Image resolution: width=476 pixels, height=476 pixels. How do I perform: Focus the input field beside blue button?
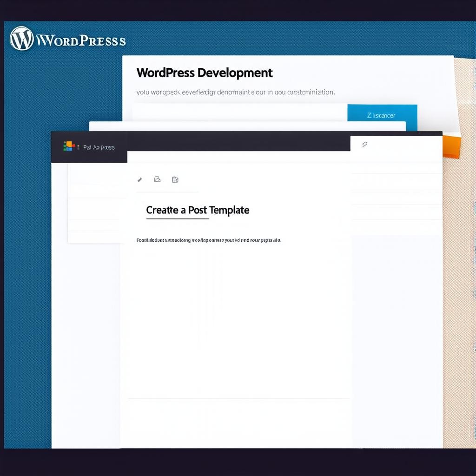[x=239, y=112]
